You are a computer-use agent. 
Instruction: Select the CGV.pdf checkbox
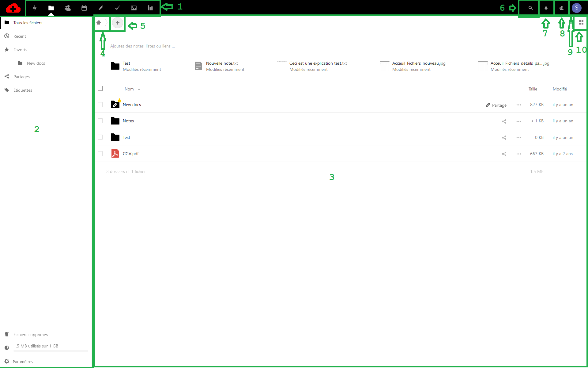pos(100,154)
